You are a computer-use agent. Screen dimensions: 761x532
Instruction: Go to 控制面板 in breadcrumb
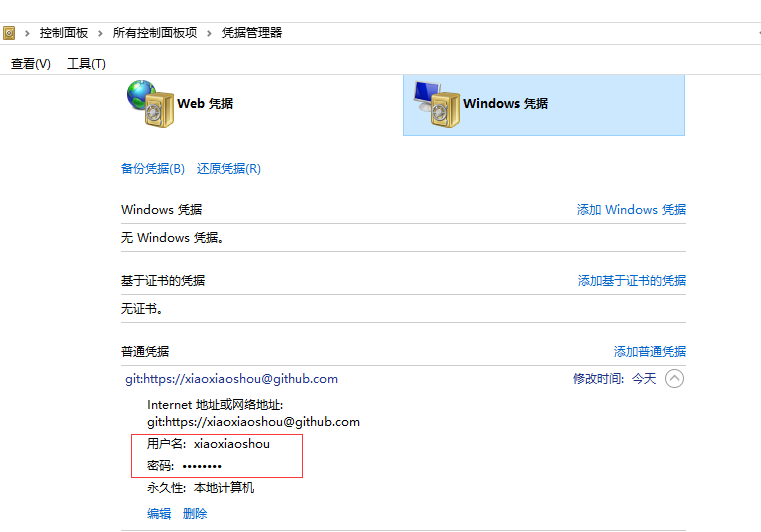click(64, 33)
